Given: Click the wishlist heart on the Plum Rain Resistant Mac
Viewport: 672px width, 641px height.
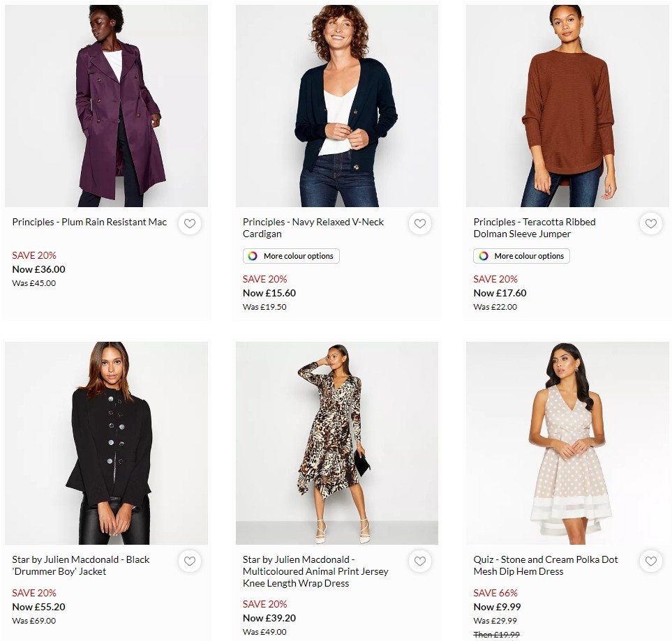Looking at the screenshot, I should (189, 223).
